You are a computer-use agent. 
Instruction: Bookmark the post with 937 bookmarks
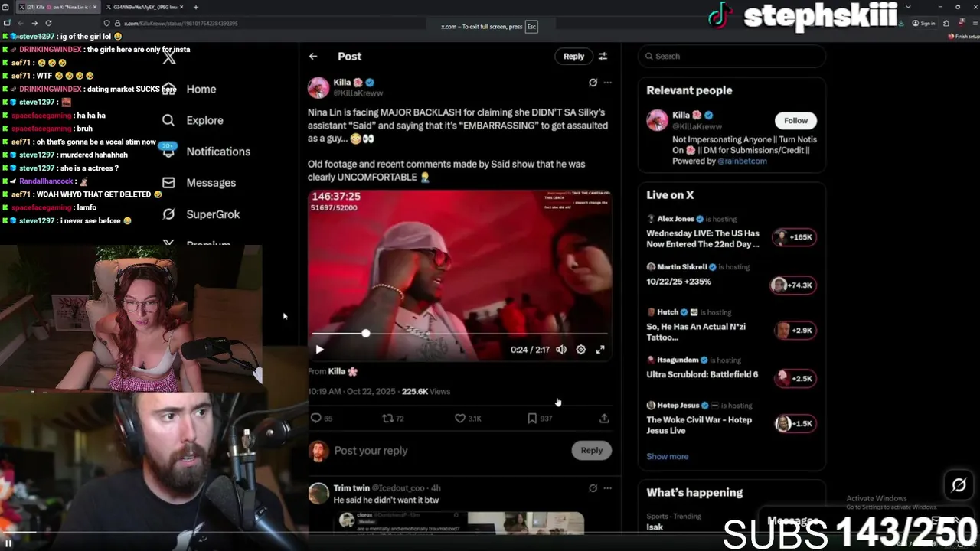[532, 418]
